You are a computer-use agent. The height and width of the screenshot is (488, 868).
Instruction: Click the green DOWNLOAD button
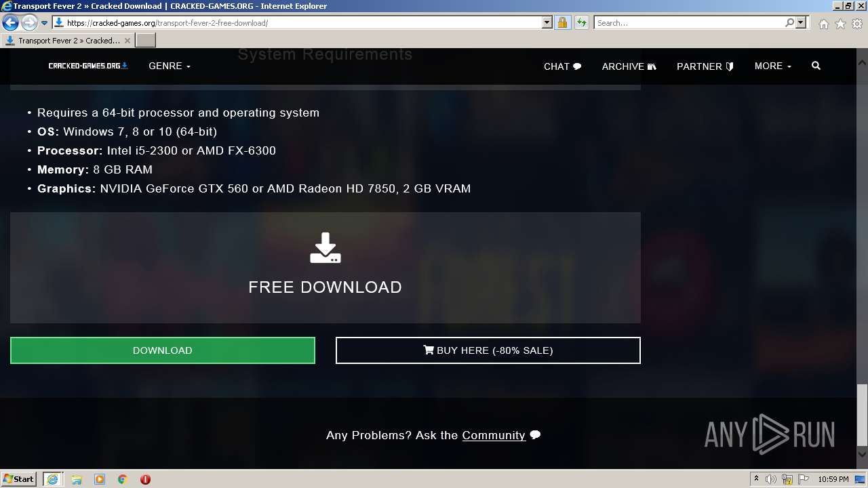(x=163, y=350)
